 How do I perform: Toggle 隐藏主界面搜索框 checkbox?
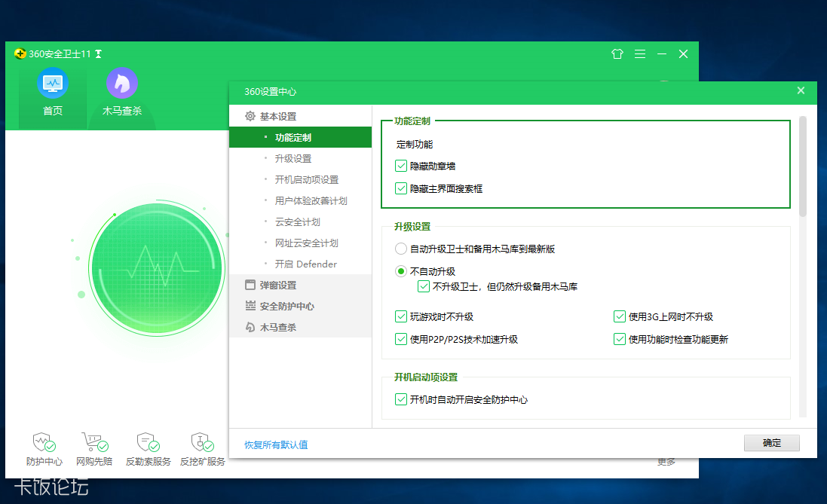401,188
